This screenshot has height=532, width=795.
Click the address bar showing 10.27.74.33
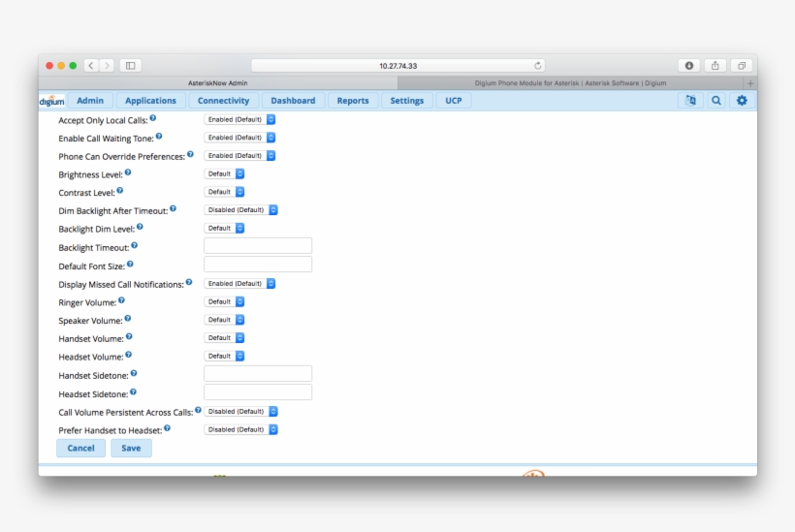(398, 65)
